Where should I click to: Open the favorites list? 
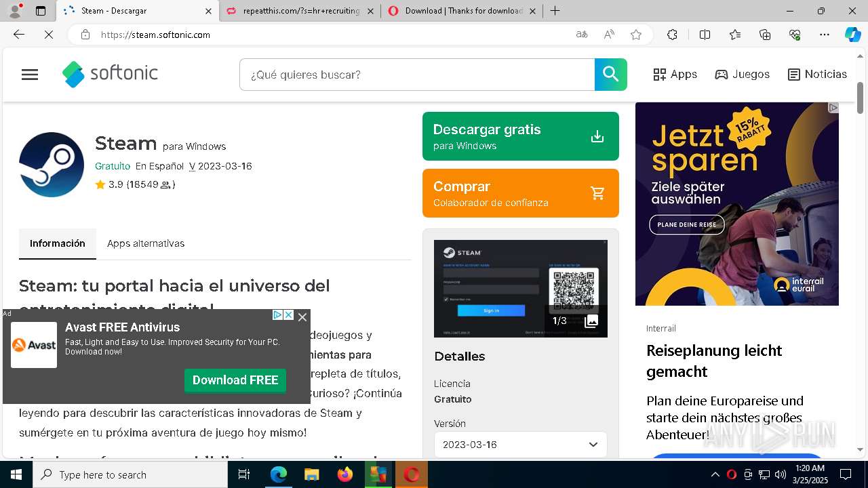(735, 35)
